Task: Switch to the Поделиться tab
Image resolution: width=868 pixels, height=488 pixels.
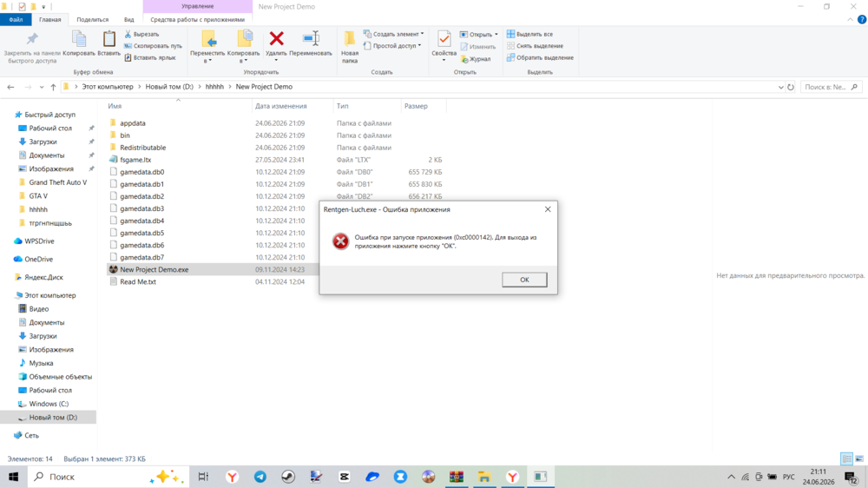Action: pyautogui.click(x=93, y=19)
